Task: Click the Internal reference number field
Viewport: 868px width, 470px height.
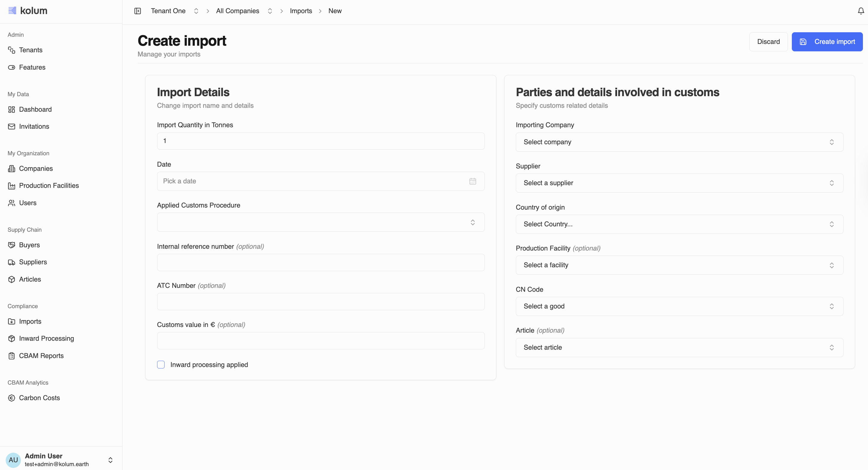Action: (320, 263)
